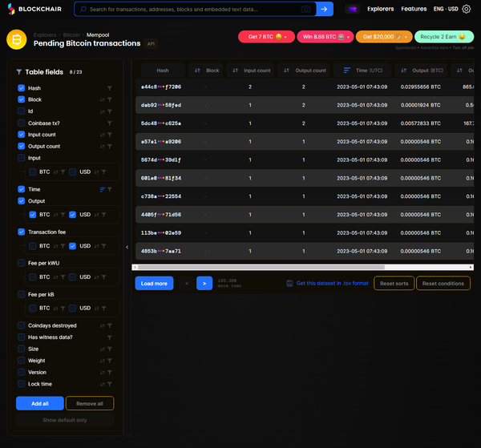
Task: Click filter icon next to Weight field
Action: (x=110, y=361)
